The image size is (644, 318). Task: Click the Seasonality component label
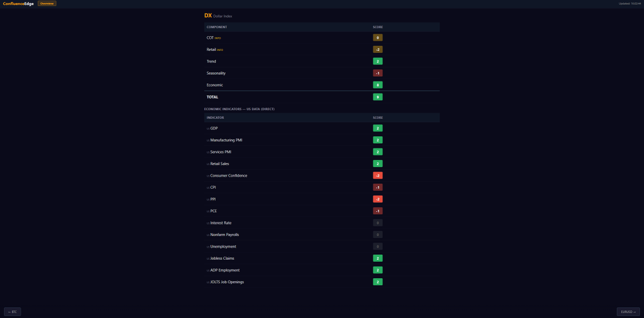(216, 73)
